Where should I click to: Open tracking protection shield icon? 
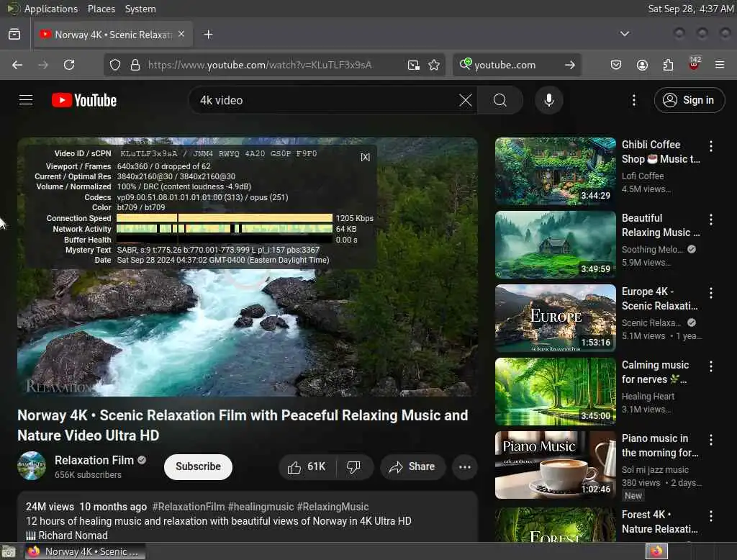click(114, 65)
